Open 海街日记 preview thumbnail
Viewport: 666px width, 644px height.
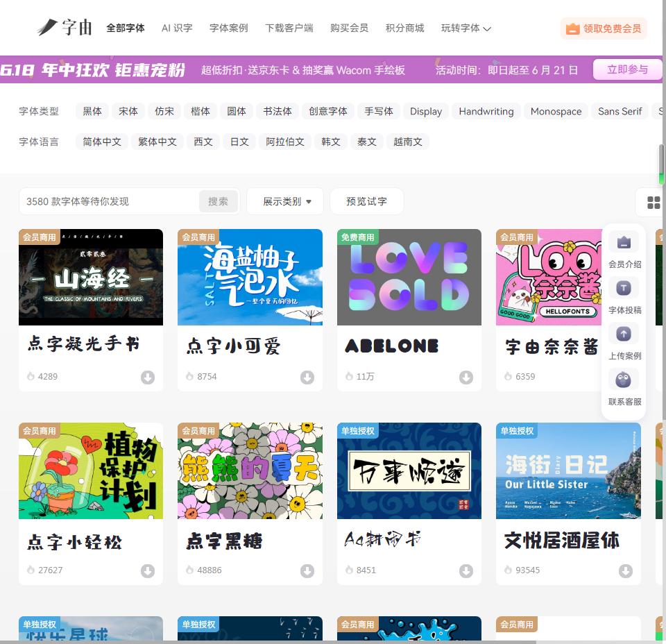(x=568, y=471)
